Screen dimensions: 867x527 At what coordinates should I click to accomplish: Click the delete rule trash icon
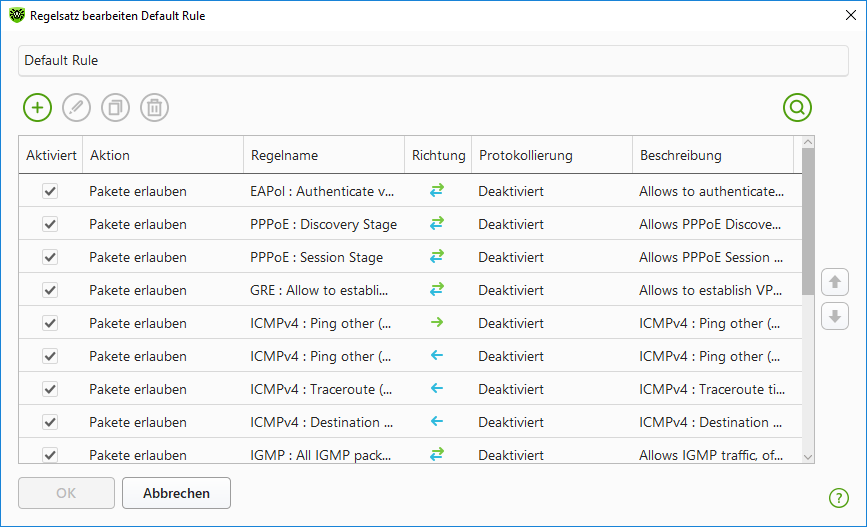click(154, 108)
